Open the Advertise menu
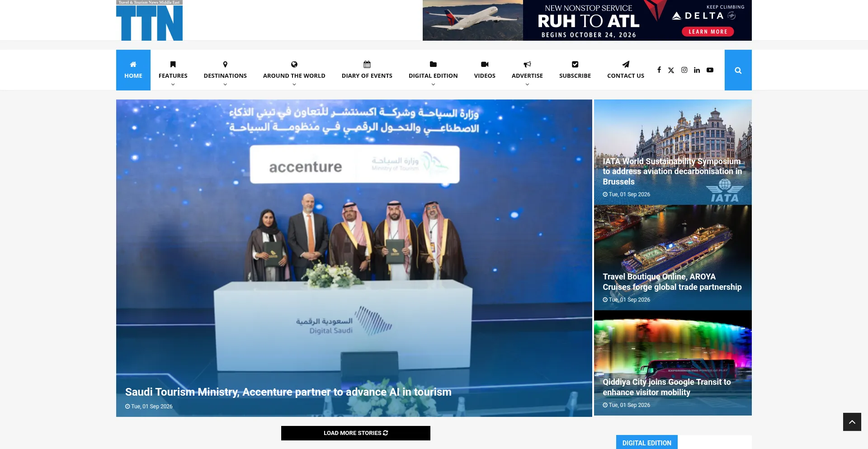Viewport: 868px width, 449px height. point(527,76)
